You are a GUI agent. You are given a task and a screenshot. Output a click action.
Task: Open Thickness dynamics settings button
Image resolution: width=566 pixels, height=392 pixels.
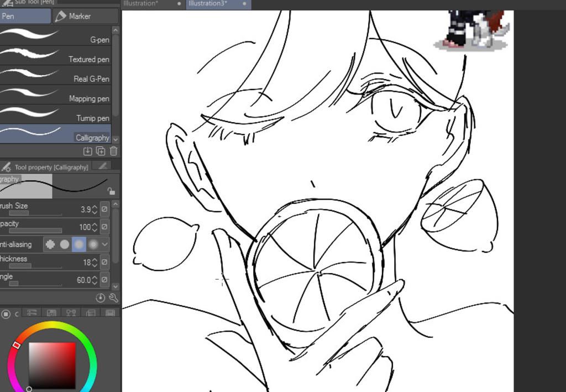pyautogui.click(x=104, y=262)
